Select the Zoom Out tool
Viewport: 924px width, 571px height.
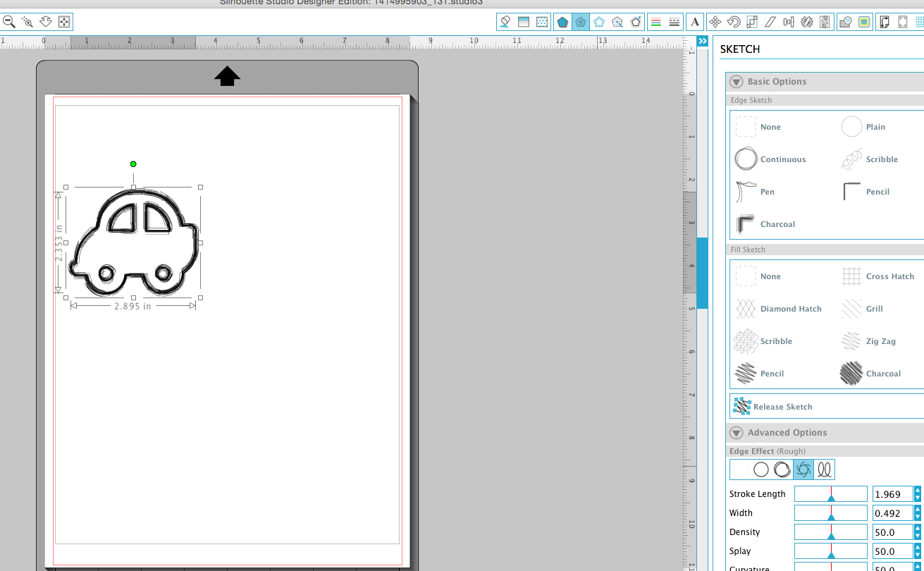[10, 22]
